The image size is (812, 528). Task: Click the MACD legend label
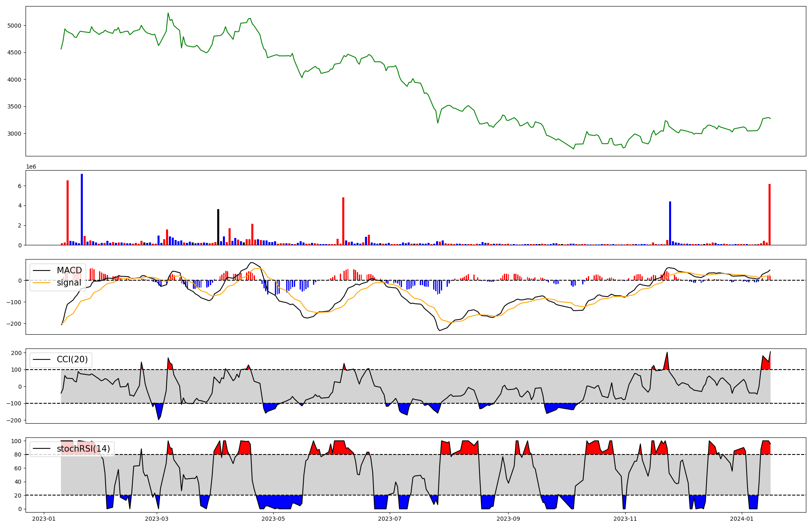point(69,270)
